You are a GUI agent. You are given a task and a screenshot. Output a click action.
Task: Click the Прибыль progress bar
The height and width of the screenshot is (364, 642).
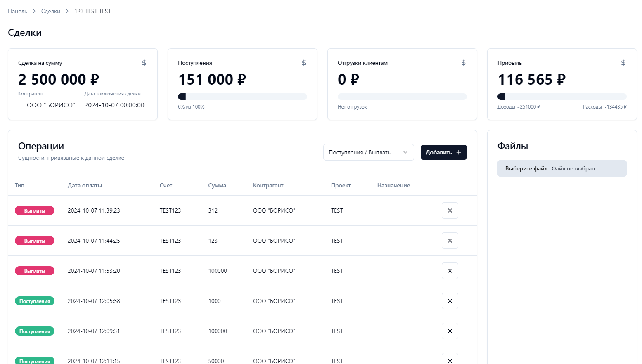562,97
